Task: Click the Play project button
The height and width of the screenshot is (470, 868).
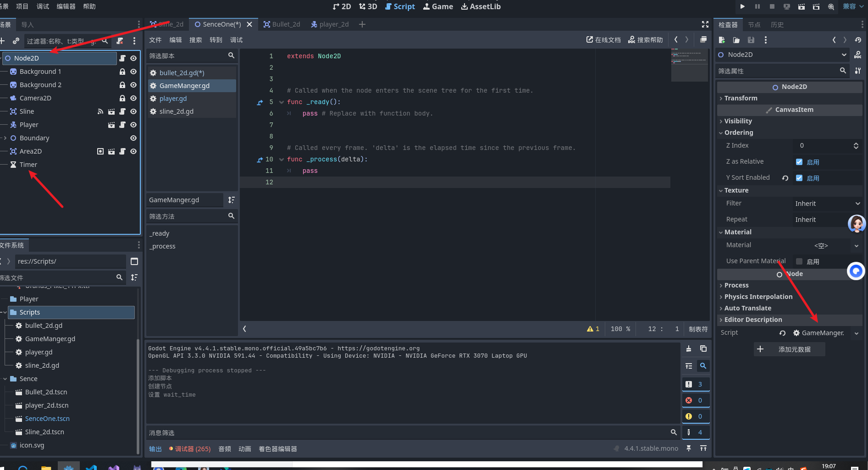Action: (x=742, y=6)
